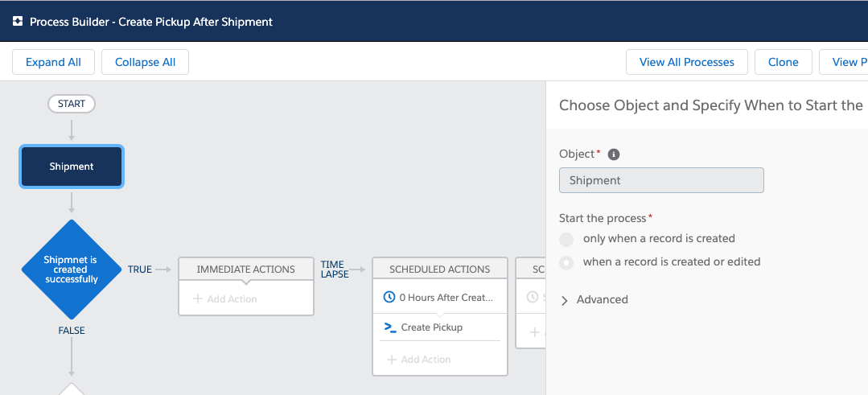868x395 pixels.
Task: Click the Collapse All button
Action: pyautogui.click(x=145, y=62)
